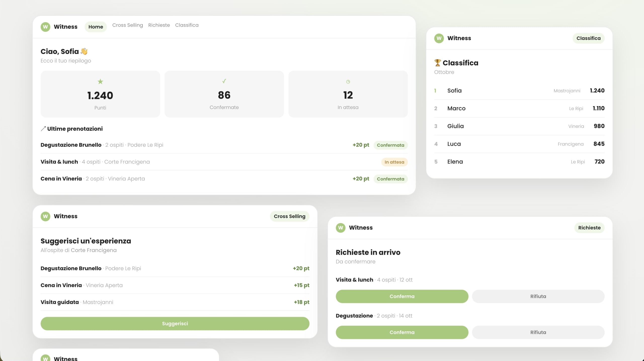Screen dimensions: 644x361
Task: Click Confermata badge on Cena in Vineria row
Action: [390, 179]
